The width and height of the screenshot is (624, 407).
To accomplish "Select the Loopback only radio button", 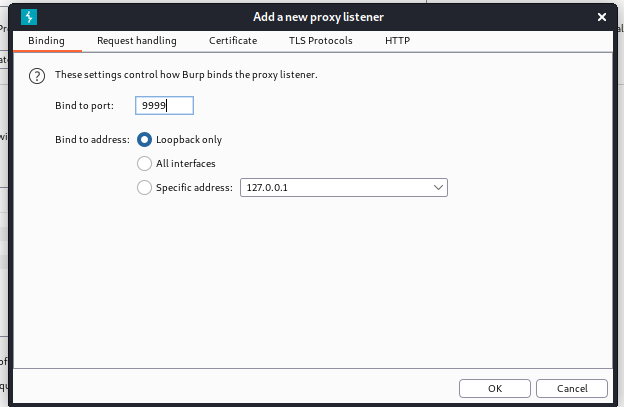I will 145,140.
